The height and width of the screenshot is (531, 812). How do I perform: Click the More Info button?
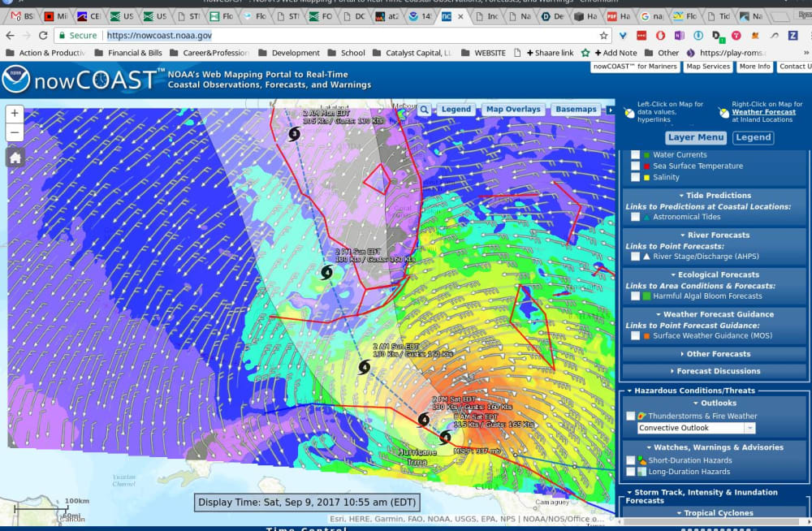(754, 67)
